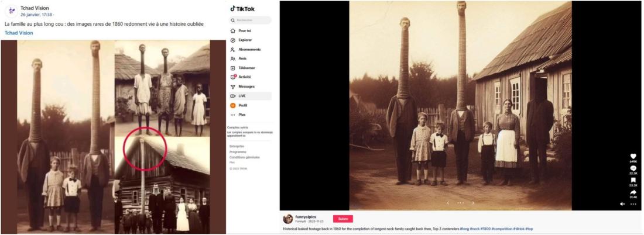Open the Tchad Vision link under the post

tap(19, 33)
